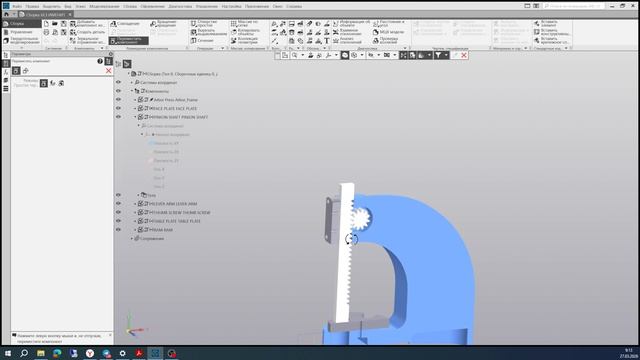The width and height of the screenshot is (640, 360).
Task: Cancel operation with red X in view toolbar
Action: 464,55
